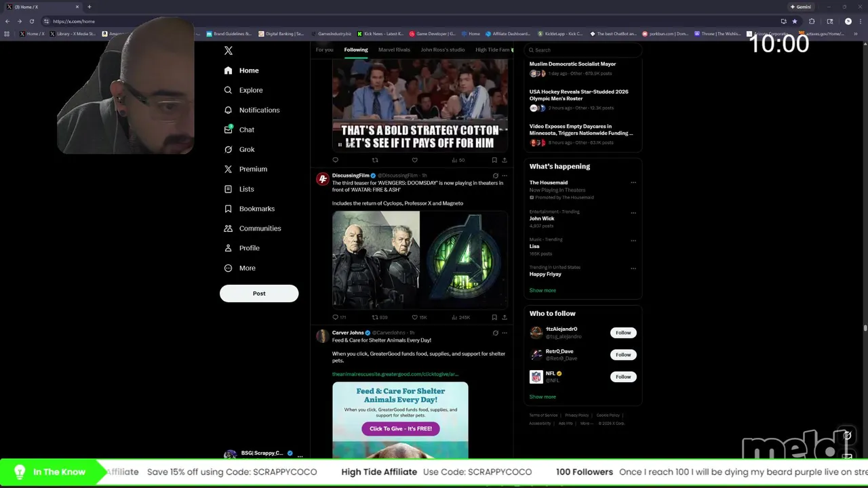Pause the Bold Strategy Cotton GIF

tap(340, 144)
